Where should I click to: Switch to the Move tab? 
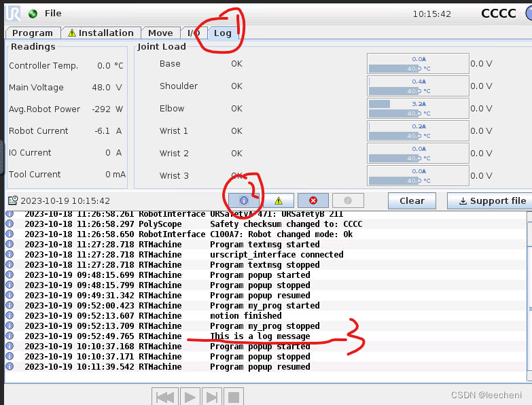point(160,33)
